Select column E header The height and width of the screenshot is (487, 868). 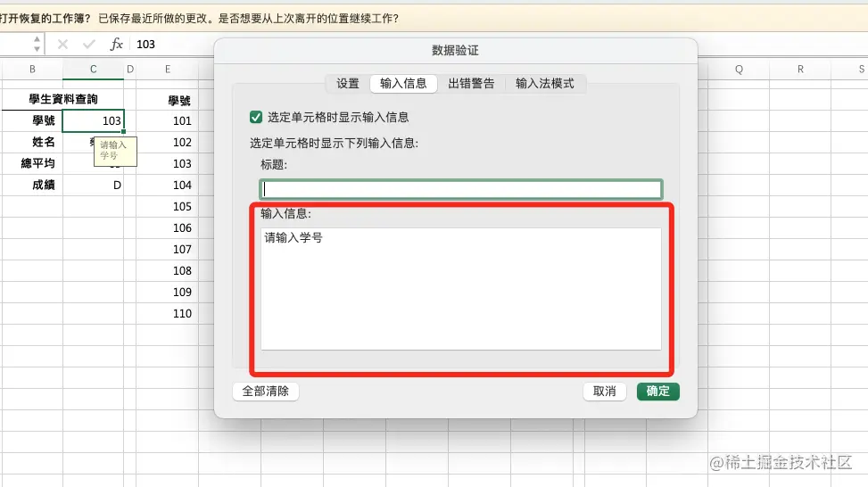167,70
